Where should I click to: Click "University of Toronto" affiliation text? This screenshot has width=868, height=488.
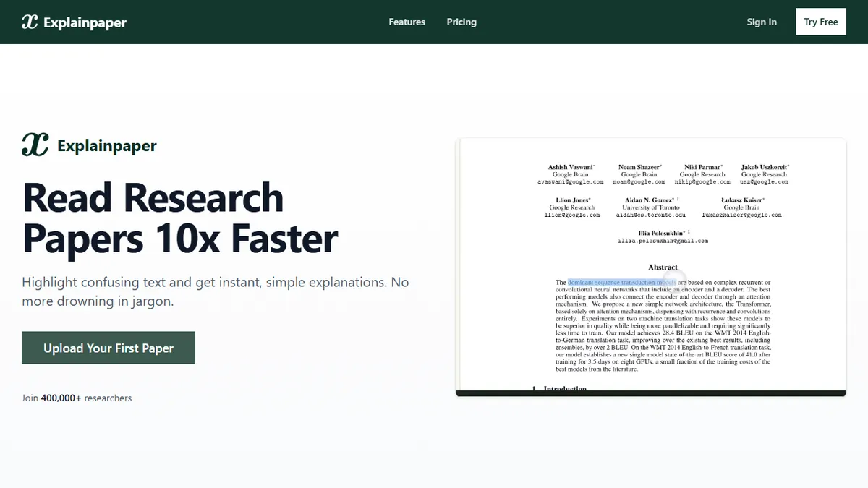[x=651, y=207]
